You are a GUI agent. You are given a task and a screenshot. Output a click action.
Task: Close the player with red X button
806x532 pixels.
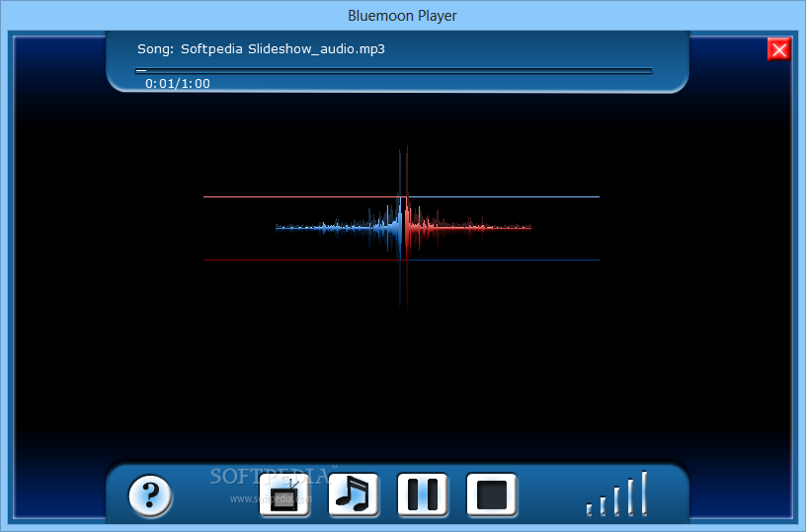click(779, 49)
